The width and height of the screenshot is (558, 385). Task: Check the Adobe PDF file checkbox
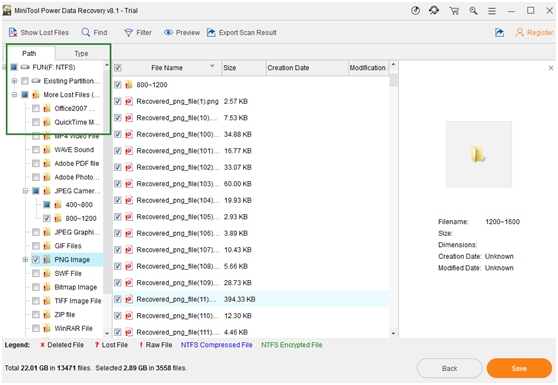click(x=36, y=164)
